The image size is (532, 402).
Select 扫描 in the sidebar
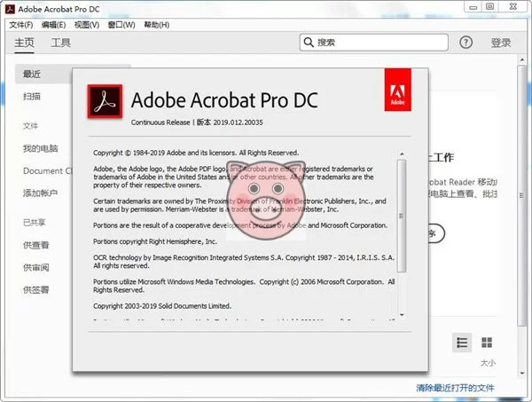point(32,97)
